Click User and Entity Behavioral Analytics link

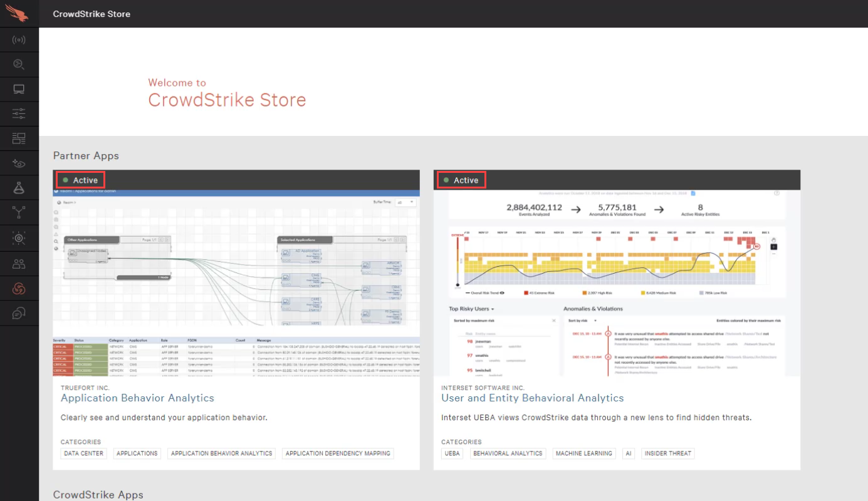click(x=533, y=398)
